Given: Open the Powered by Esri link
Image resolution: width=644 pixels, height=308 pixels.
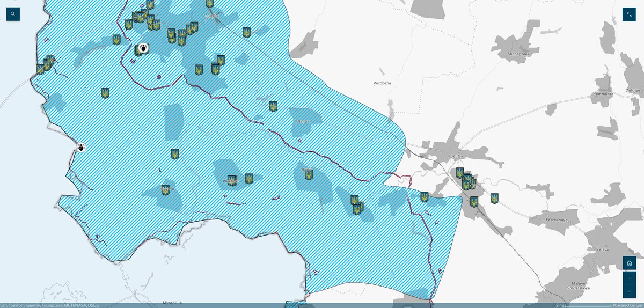Looking at the screenshot, I should click(627, 305).
